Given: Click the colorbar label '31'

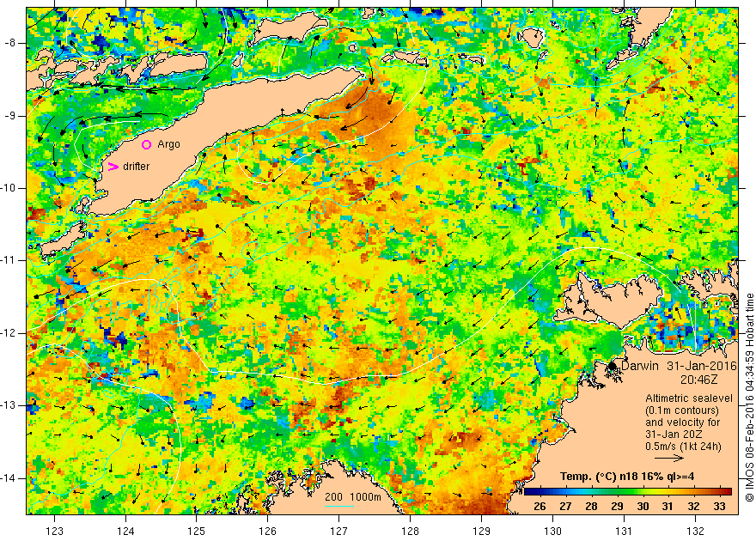Looking at the screenshot, I should coord(668,507).
